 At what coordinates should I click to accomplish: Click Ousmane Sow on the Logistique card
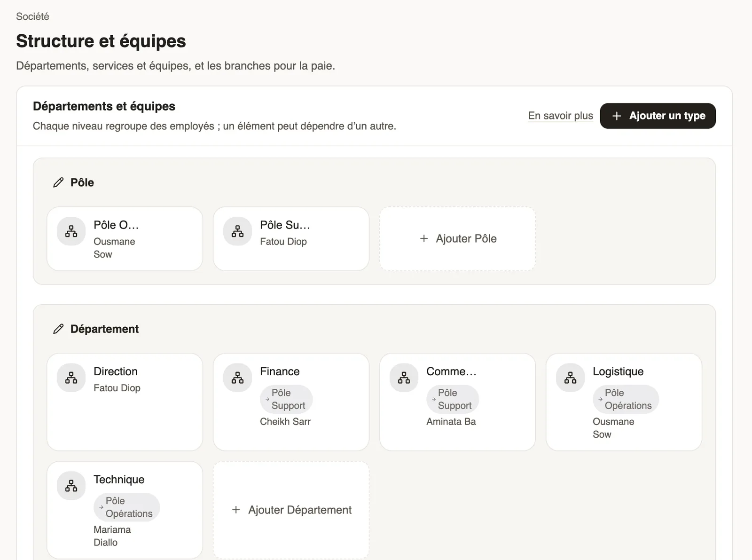click(x=613, y=428)
